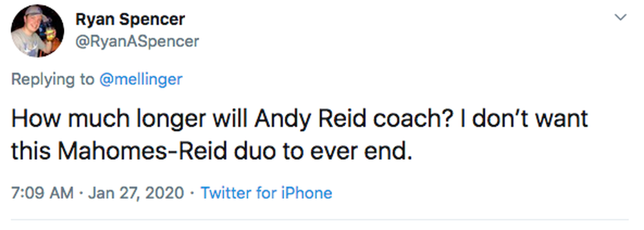Open the tweet options chevron menu

pyautogui.click(x=620, y=17)
